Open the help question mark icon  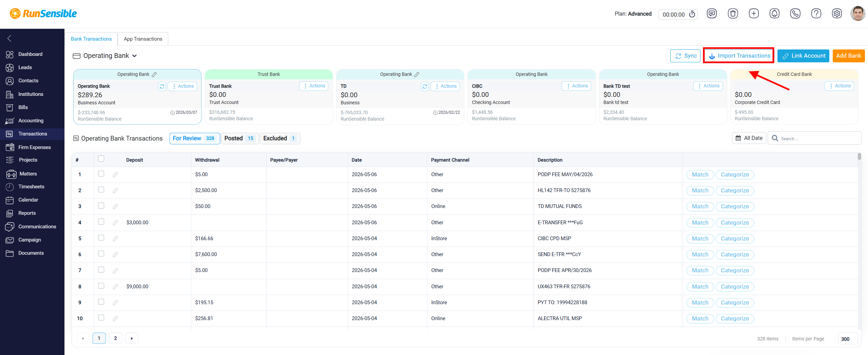point(816,14)
